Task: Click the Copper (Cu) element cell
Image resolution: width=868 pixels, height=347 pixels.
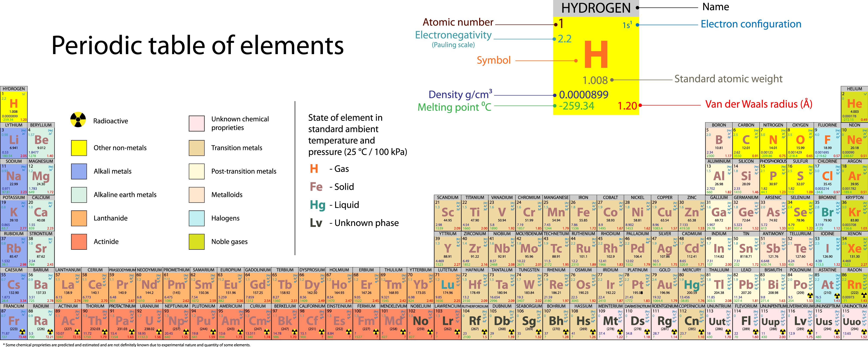Action: pyautogui.click(x=664, y=213)
